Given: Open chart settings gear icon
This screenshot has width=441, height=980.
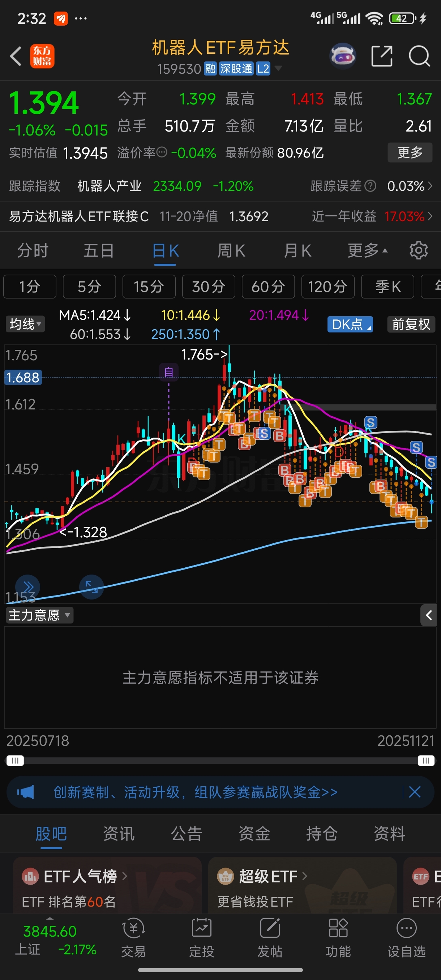Looking at the screenshot, I should 419,250.
